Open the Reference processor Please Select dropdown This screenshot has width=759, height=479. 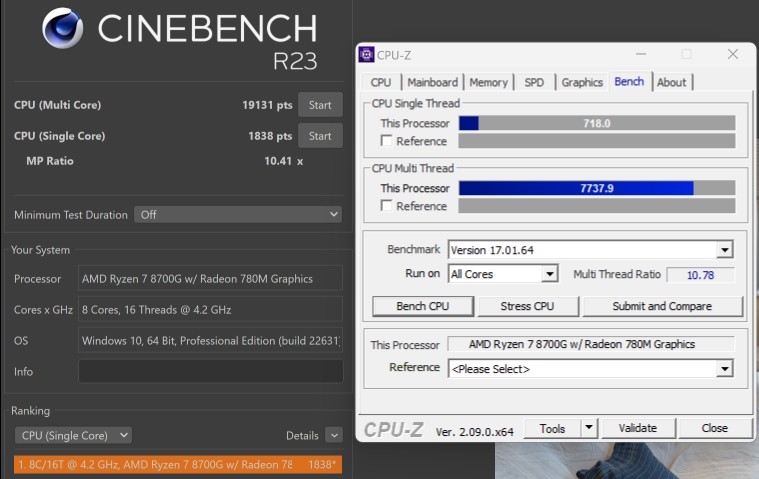point(591,369)
